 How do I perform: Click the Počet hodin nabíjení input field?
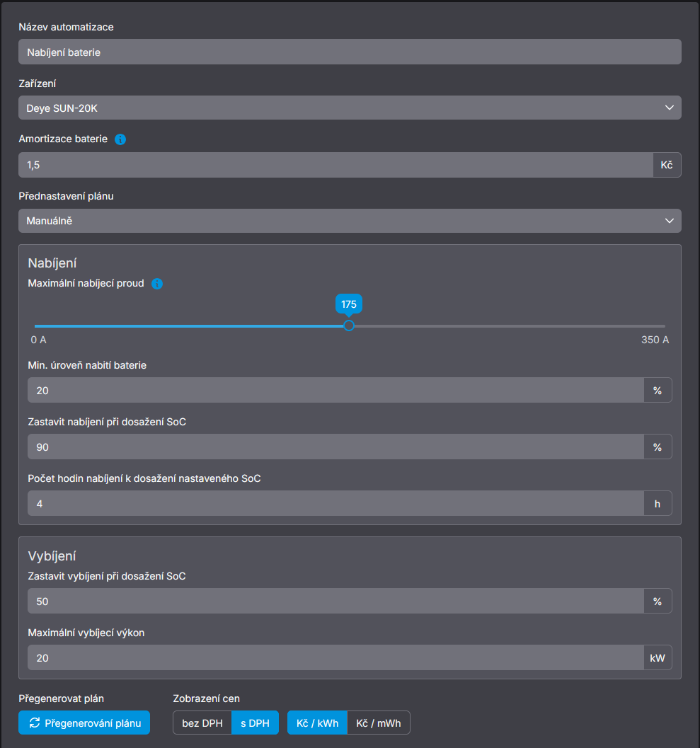(x=335, y=504)
